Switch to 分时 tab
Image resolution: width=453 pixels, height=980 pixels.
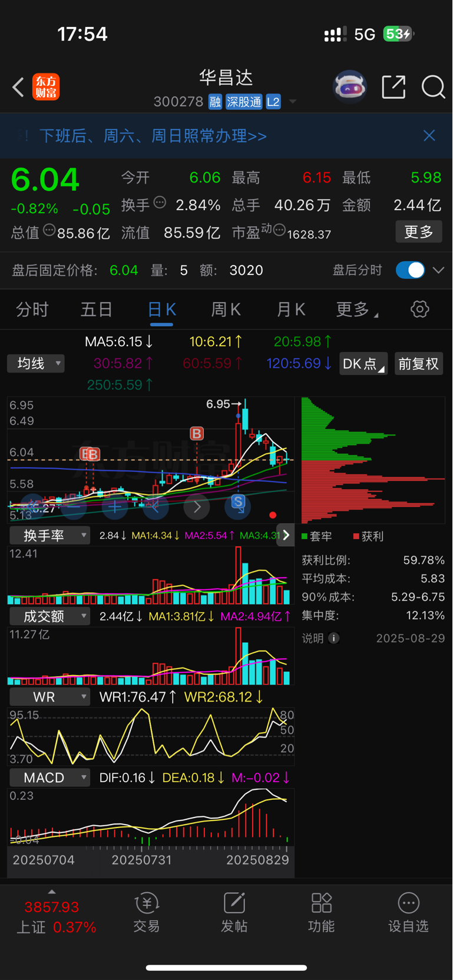(x=32, y=309)
